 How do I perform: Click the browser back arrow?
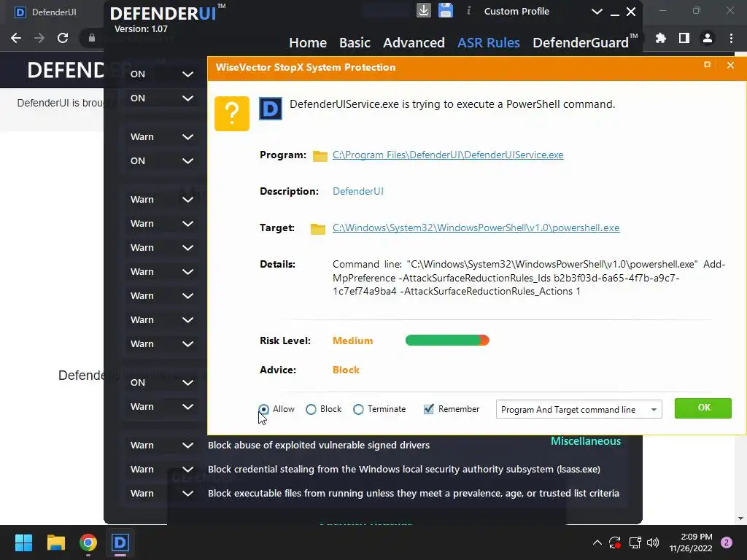16,38
